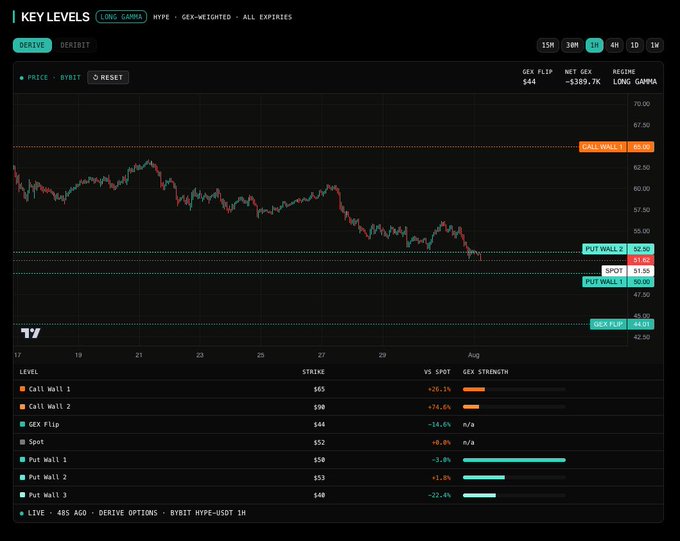Click the teal square beside GEX Flip

(22, 424)
